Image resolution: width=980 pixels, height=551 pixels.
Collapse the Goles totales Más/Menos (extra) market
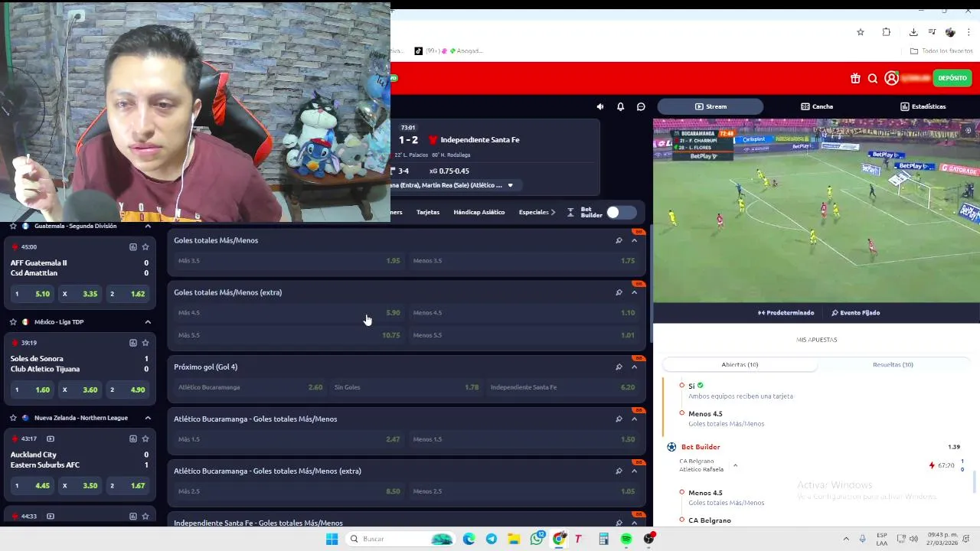[x=634, y=292]
